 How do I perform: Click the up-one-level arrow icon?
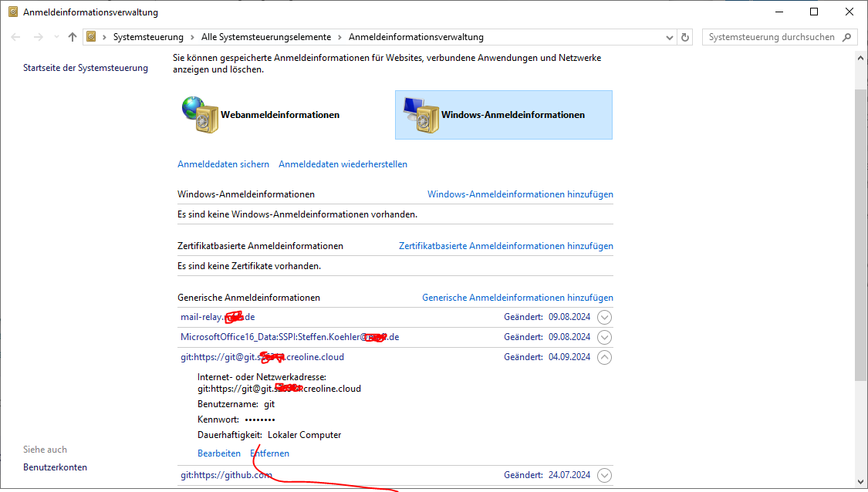click(73, 37)
